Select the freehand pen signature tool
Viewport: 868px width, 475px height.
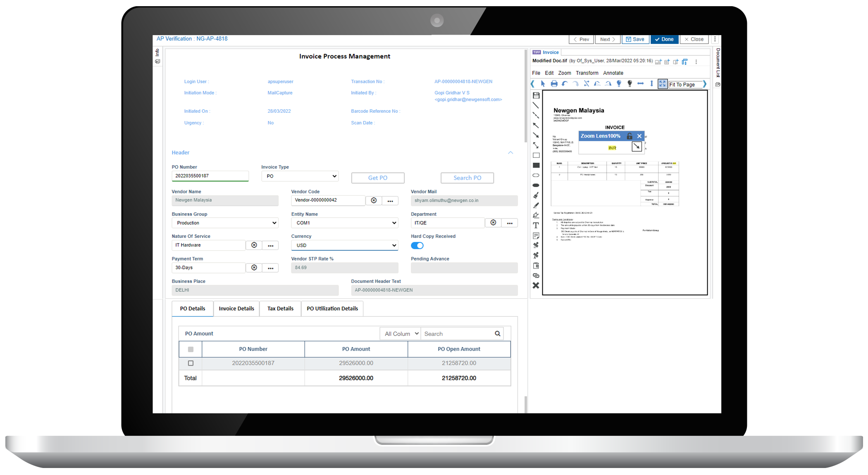[536, 215]
